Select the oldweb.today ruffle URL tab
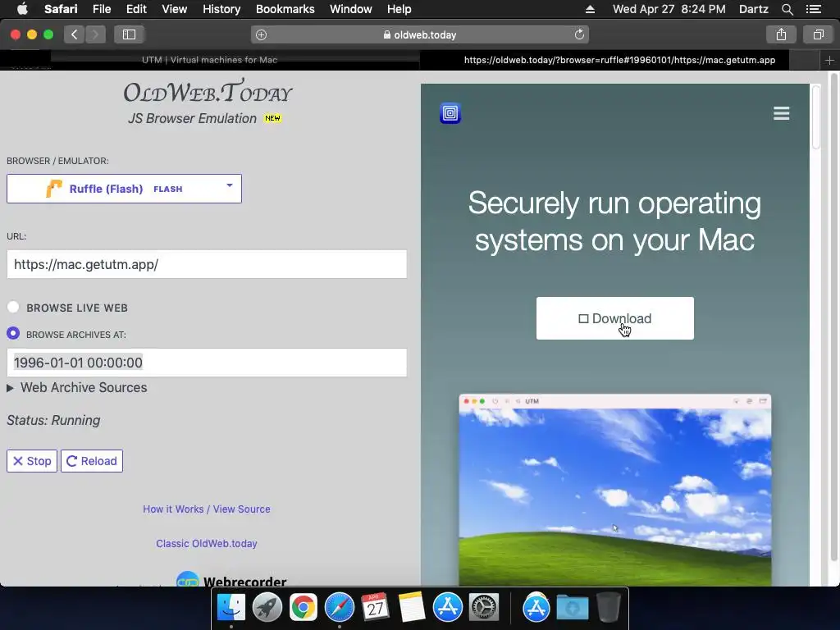 619,60
